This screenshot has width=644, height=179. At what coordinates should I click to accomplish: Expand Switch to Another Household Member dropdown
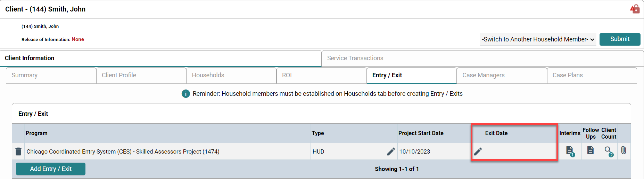click(x=538, y=39)
